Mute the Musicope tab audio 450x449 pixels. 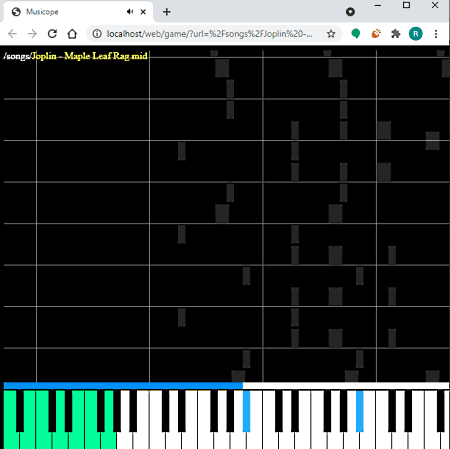pyautogui.click(x=130, y=12)
